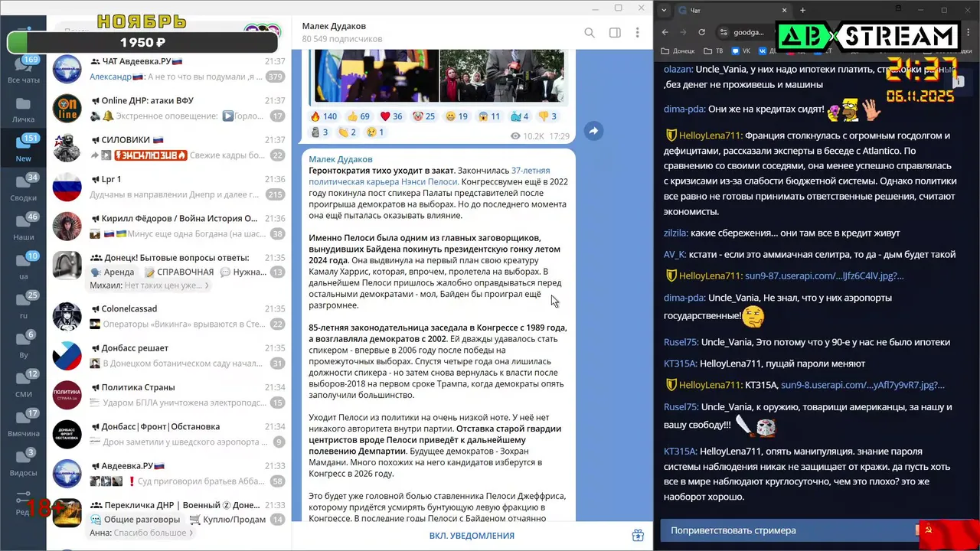This screenshot has height=551, width=980.
Task: Open the sun9-87.userapi.com link in chat
Action: tap(824, 275)
